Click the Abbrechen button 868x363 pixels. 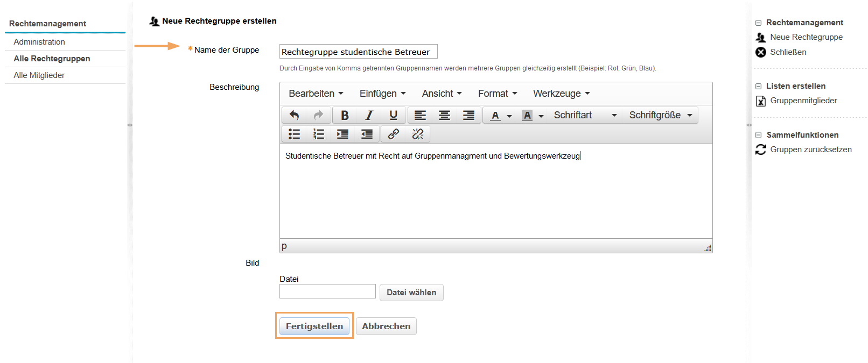point(386,326)
